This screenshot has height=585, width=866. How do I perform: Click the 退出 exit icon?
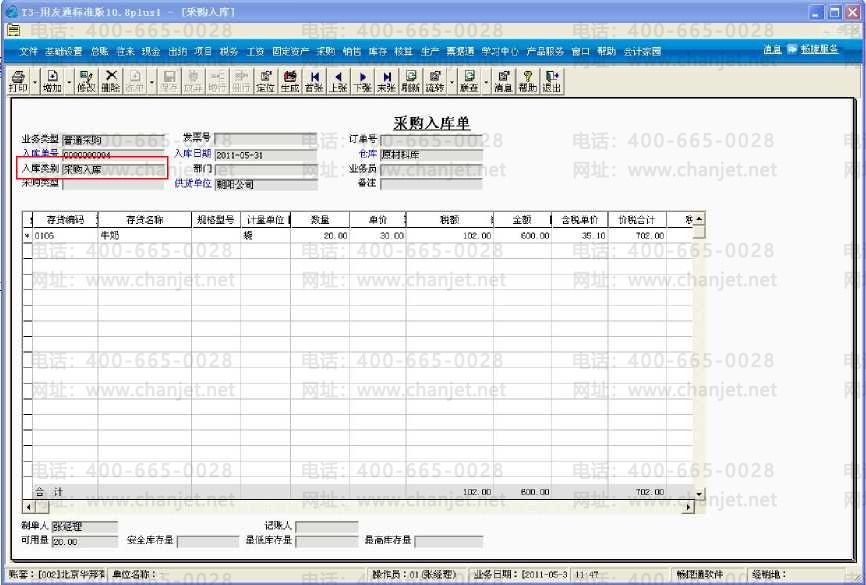point(552,81)
